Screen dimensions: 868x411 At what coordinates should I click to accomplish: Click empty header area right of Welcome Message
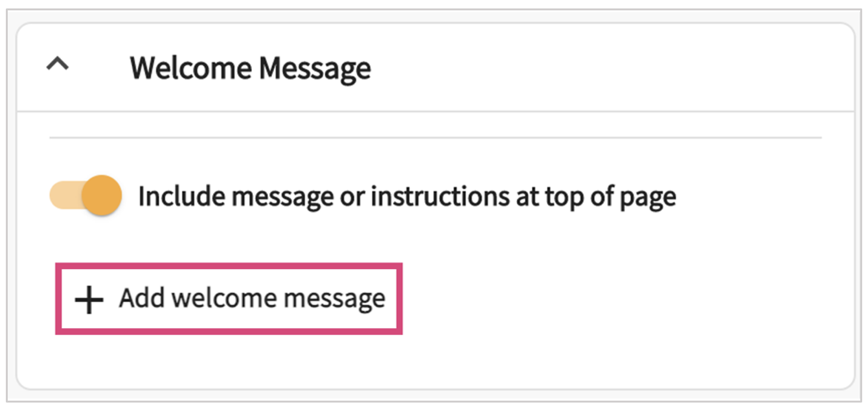(x=609, y=68)
